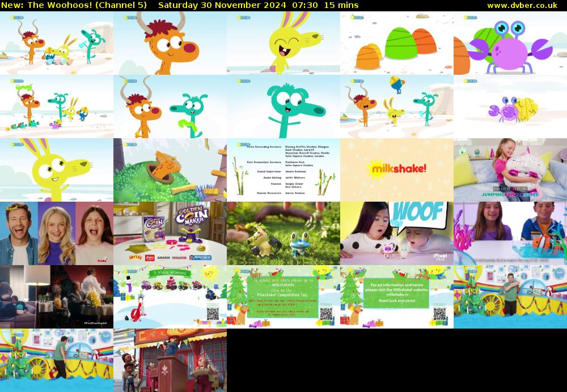Screen dimensions: 567x392
Task: Select the date Saturday 30 November 2024
Action: (x=222, y=6)
